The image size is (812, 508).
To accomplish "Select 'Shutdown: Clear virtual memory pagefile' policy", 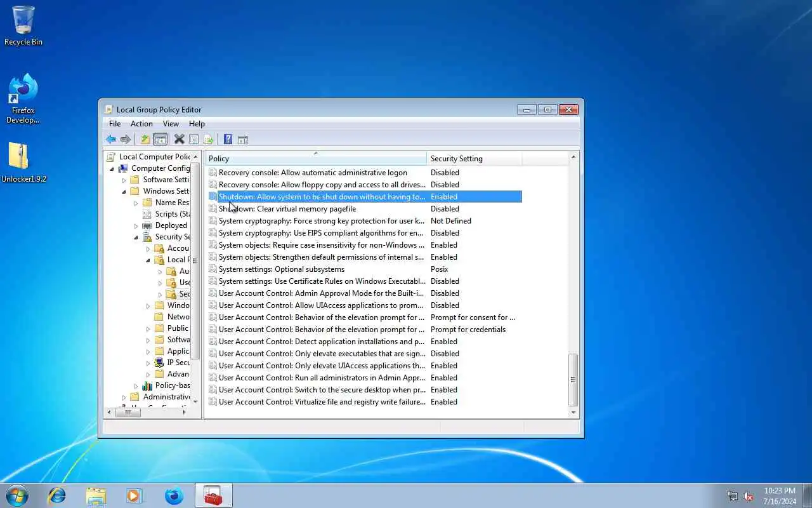I will click(x=287, y=209).
